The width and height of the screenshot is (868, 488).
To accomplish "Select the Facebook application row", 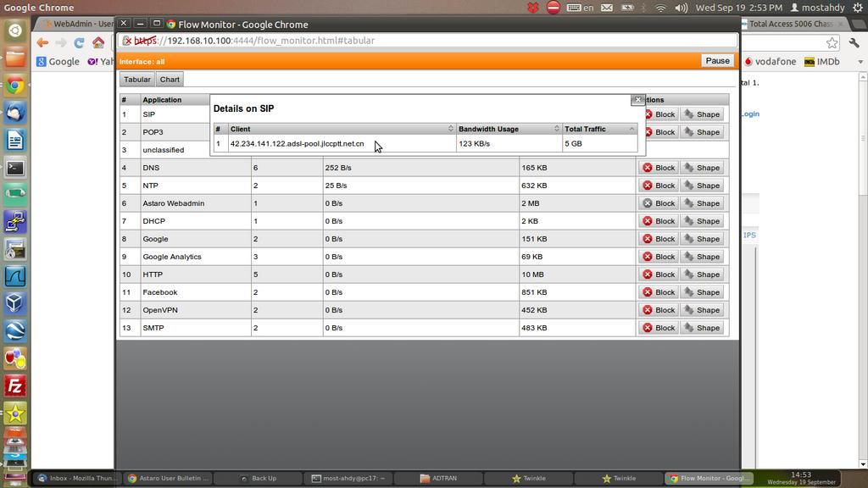I will coord(424,292).
